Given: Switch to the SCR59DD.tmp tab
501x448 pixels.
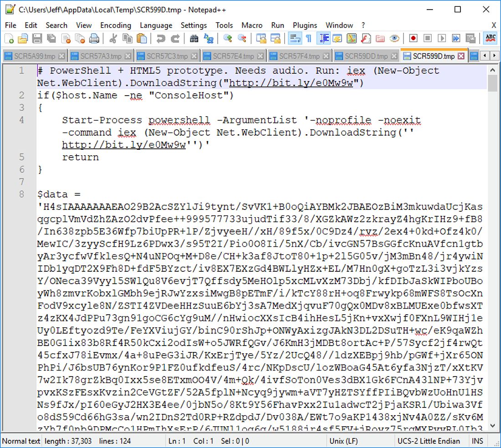Looking at the screenshot, I should [x=366, y=56].
